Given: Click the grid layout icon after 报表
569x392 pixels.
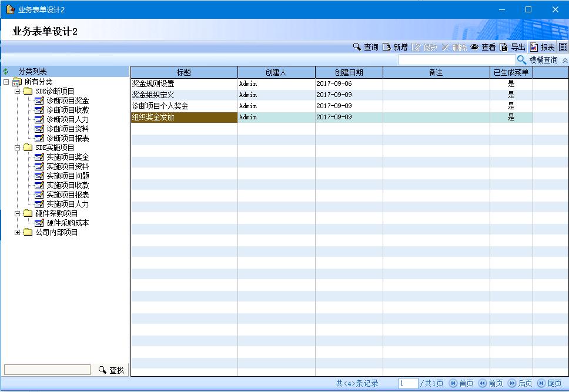Looking at the screenshot, I should click(x=563, y=47).
